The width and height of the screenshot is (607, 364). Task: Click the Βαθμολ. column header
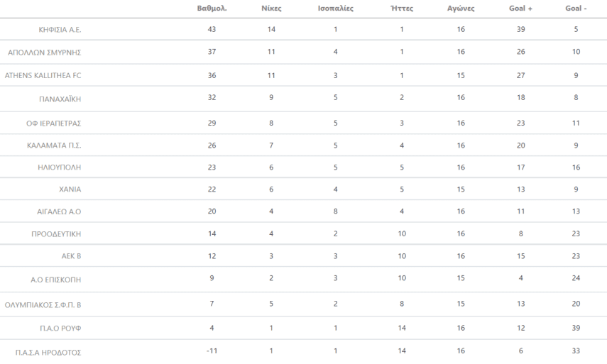pos(211,9)
